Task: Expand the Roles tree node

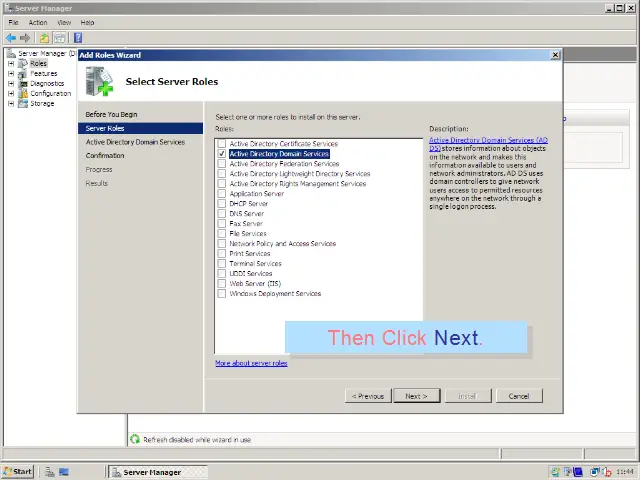Action: coord(11,64)
